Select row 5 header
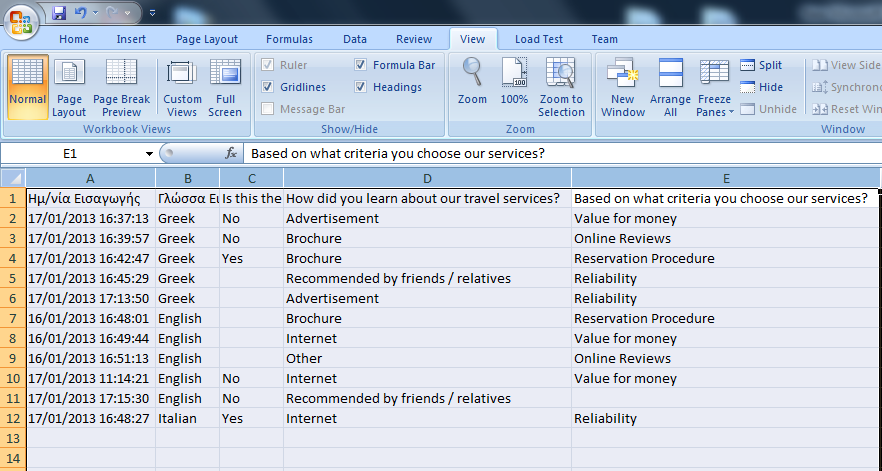 [x=13, y=279]
